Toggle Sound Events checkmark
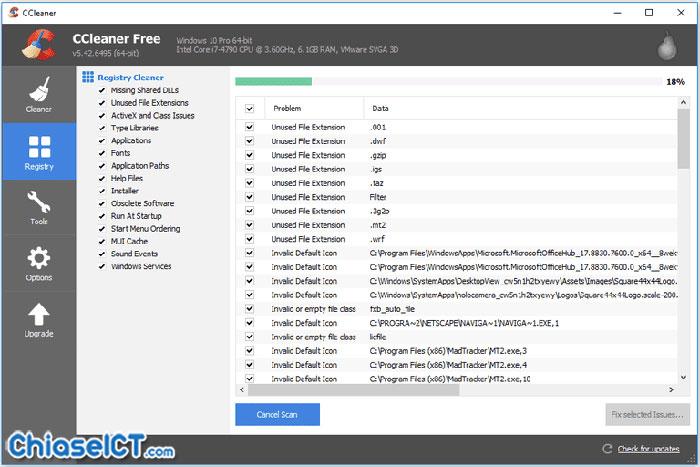700x467 pixels. pyautogui.click(x=102, y=254)
